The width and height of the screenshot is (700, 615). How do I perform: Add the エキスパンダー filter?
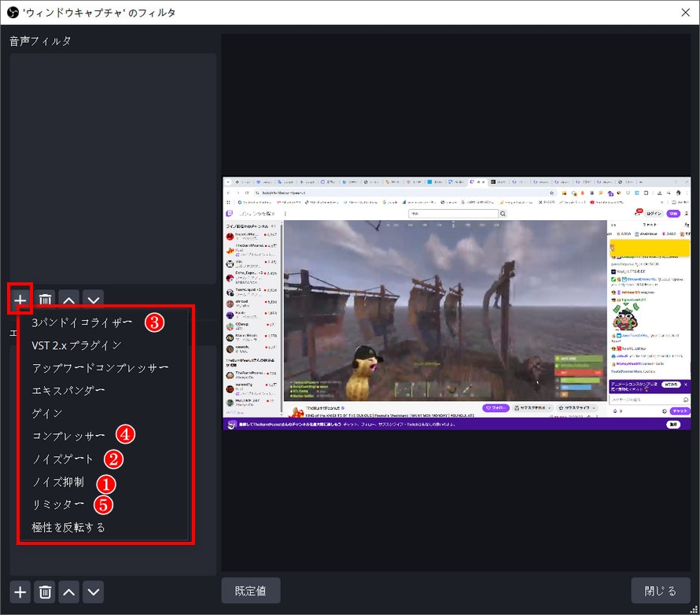pos(68,390)
